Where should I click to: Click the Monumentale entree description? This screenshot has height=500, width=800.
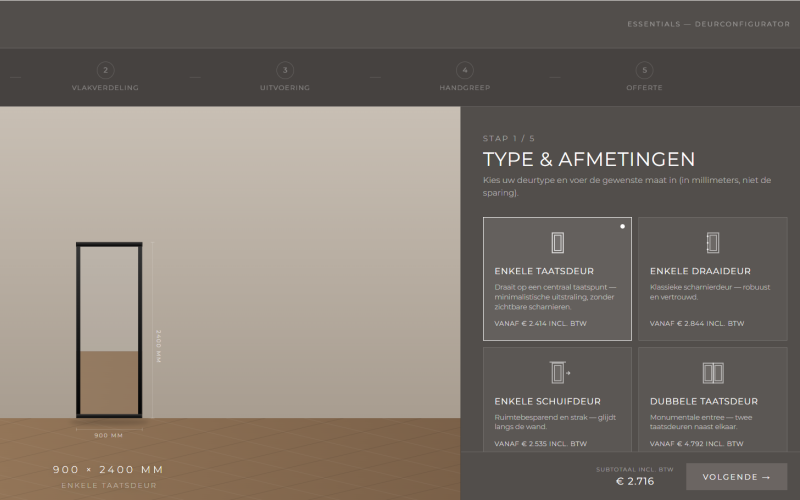[701, 422]
